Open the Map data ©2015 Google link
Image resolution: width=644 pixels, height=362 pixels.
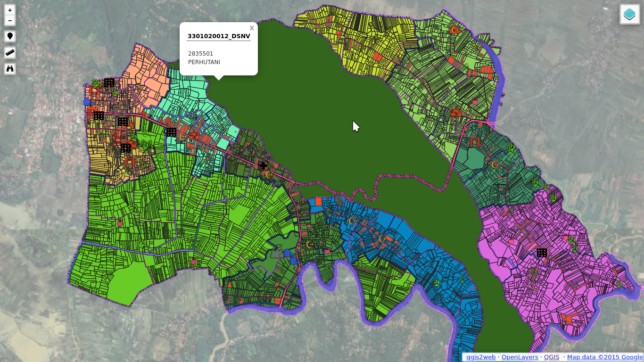pos(604,357)
